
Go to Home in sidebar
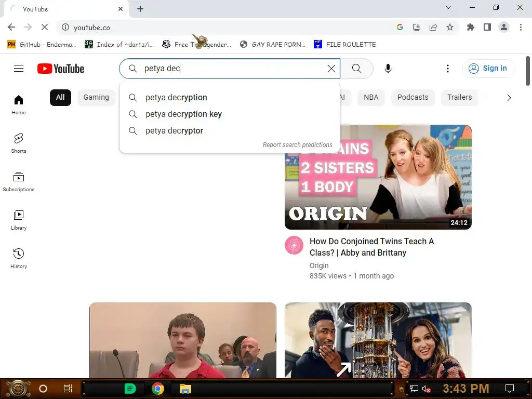pos(19,105)
